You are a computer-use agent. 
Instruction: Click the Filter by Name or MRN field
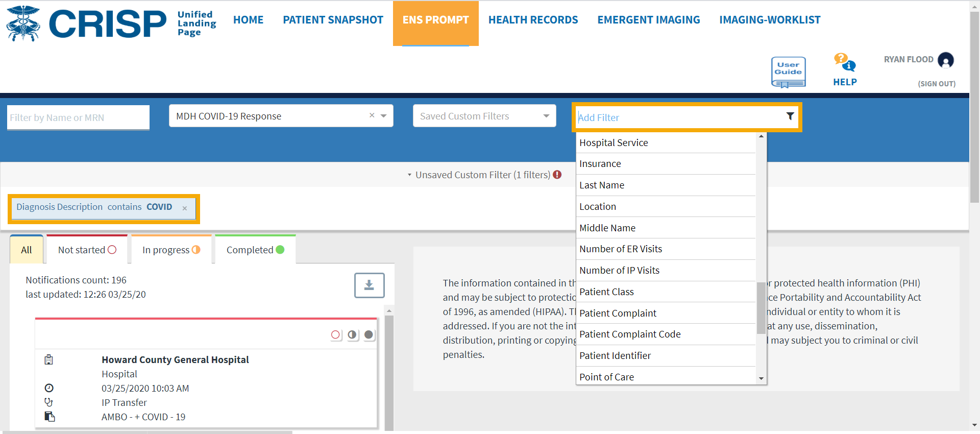coord(78,117)
